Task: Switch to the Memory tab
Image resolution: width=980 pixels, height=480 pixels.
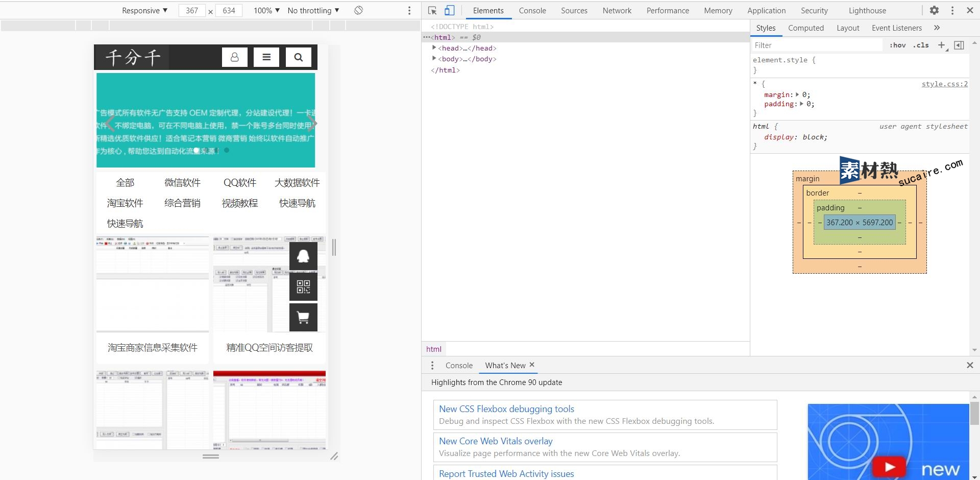Action: (x=718, y=10)
